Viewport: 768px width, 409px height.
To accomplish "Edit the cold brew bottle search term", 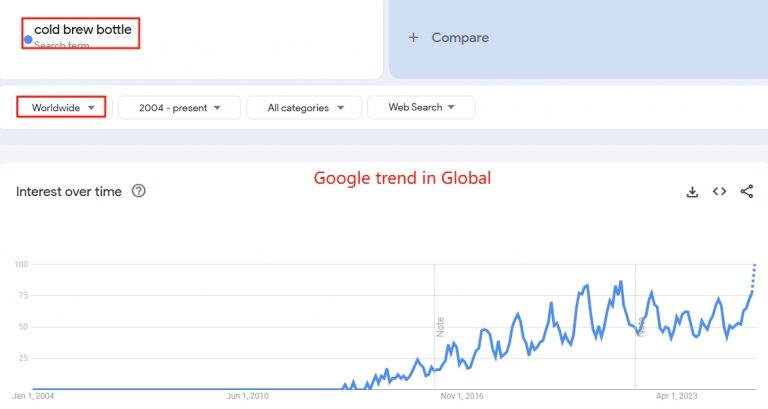I will (x=83, y=29).
